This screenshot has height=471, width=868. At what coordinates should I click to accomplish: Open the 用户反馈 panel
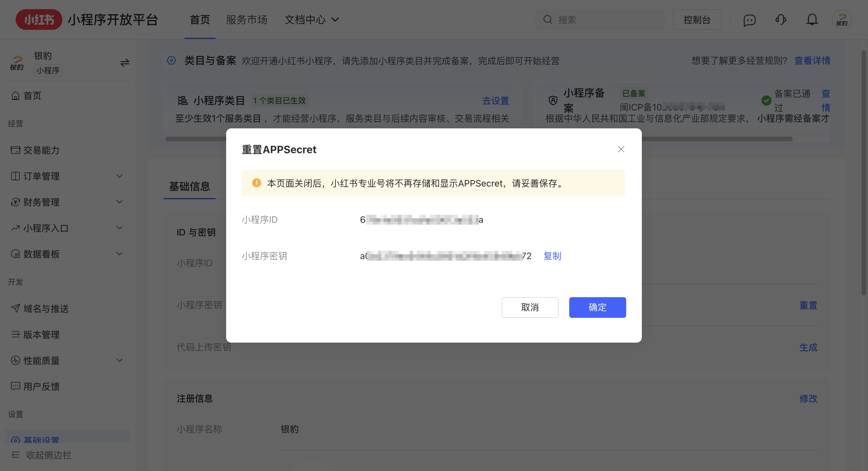42,386
